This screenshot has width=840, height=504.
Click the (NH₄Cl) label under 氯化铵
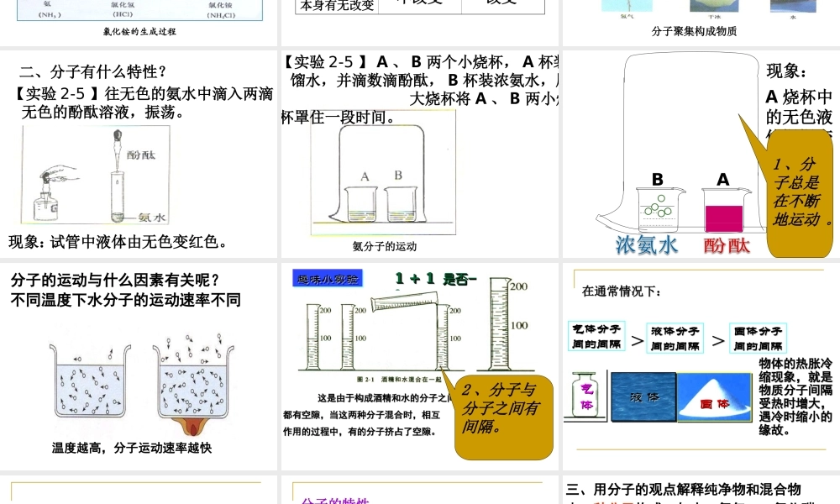point(221,15)
